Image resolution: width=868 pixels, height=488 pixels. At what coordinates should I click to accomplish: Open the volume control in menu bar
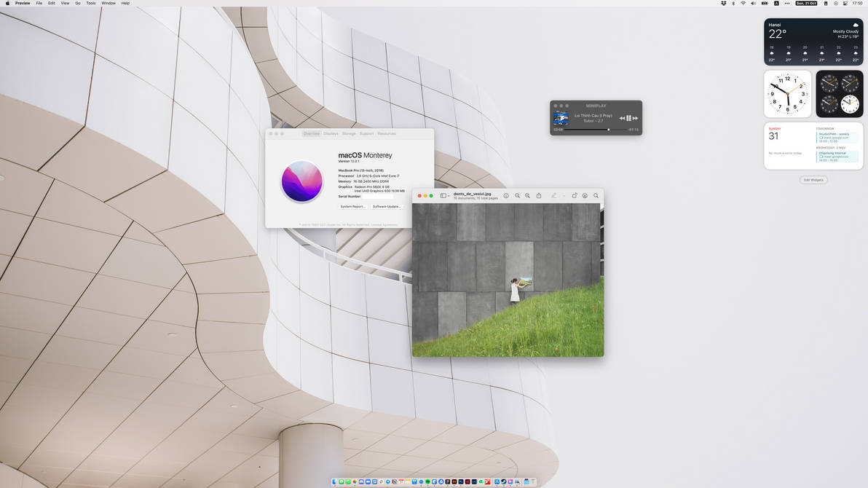click(754, 4)
